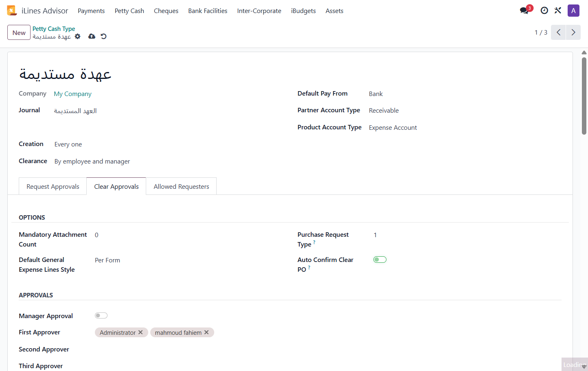Open the Cheques menu
Viewport: 588px width, 371px height.
(x=166, y=11)
